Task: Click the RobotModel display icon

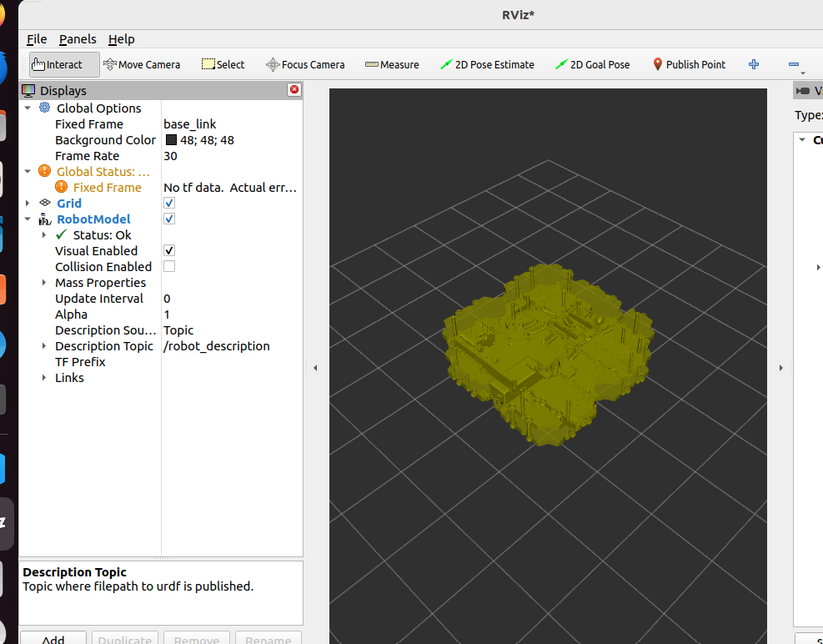Action: click(45, 219)
